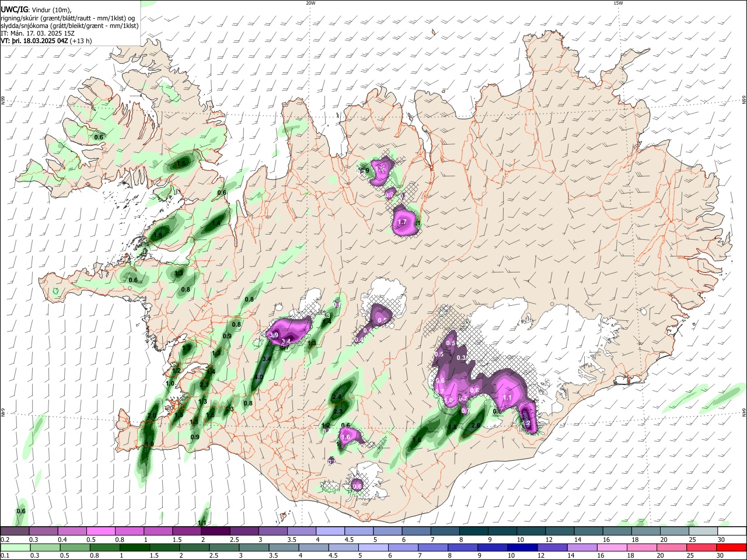Select lower-row palest green swatch between 0.1 and 0.3

click(x=15, y=547)
